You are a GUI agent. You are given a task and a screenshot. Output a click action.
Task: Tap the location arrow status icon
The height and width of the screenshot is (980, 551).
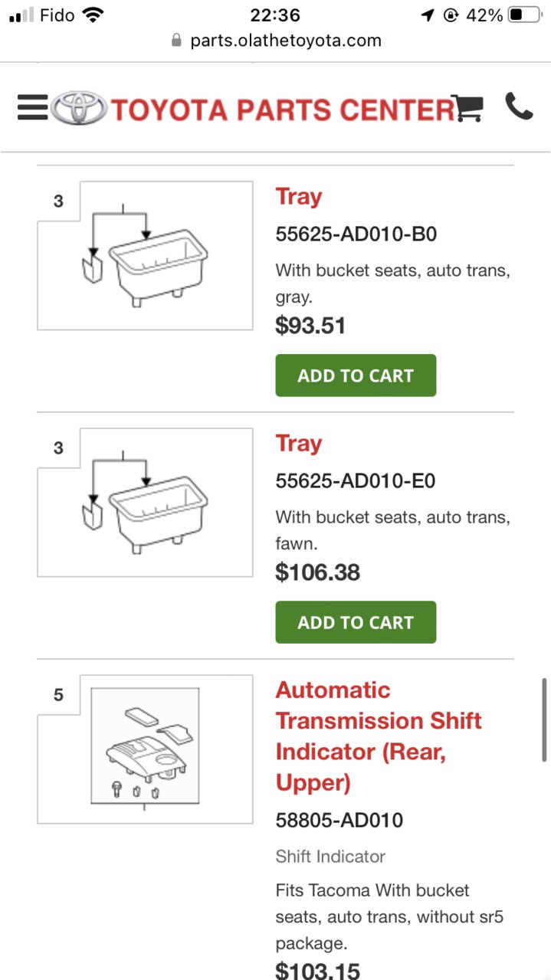tap(428, 15)
